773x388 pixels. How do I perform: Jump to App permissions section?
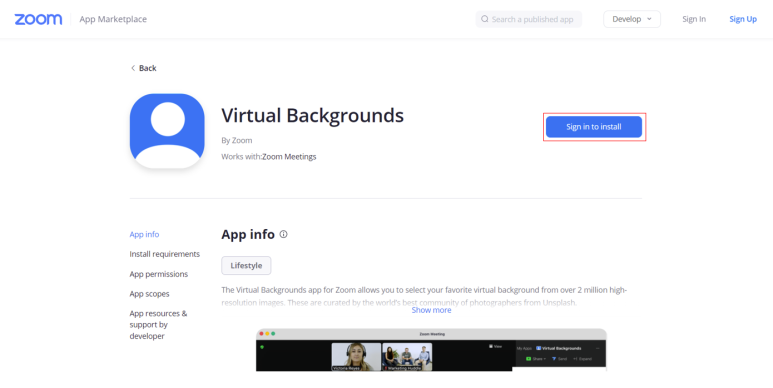159,274
